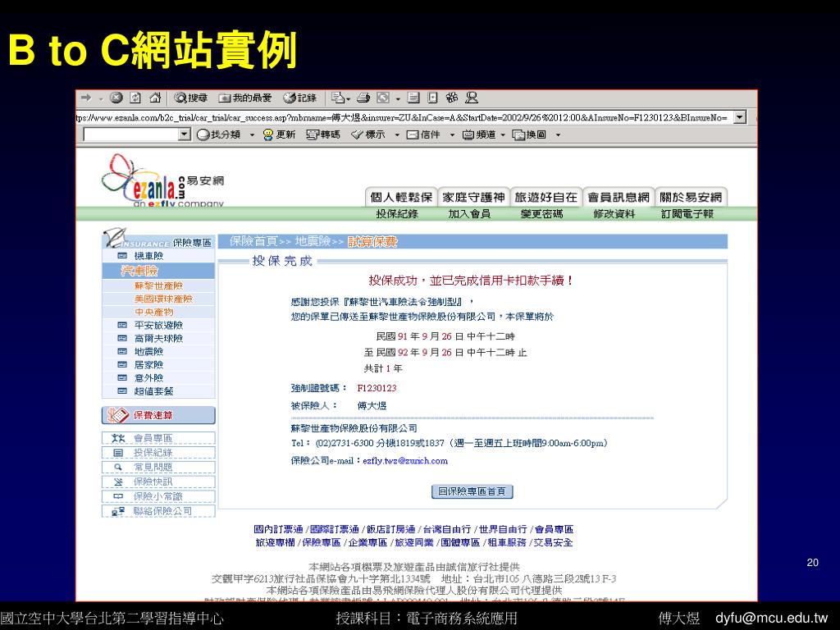
Task: Open the 個人輕鬆保 tab
Action: coord(401,197)
